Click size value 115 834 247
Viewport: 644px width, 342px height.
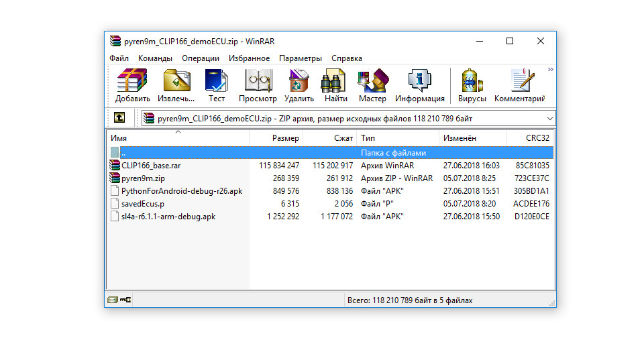coord(279,166)
